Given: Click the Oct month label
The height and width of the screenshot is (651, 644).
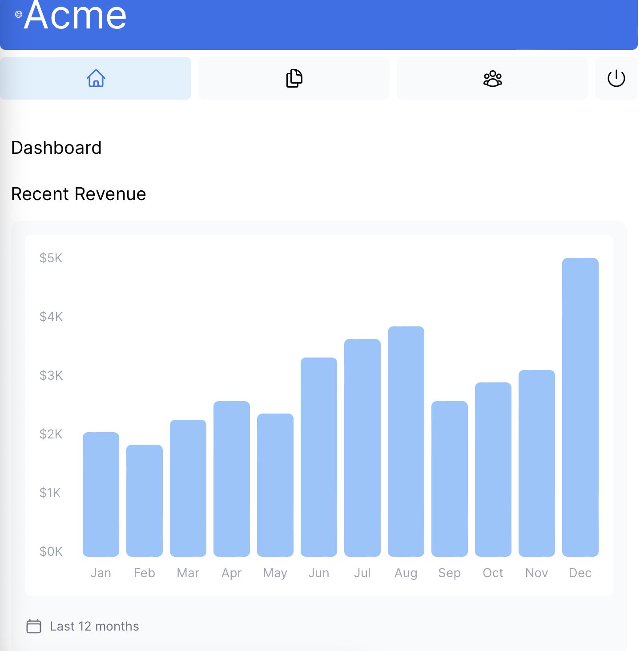Looking at the screenshot, I should click(x=493, y=573).
